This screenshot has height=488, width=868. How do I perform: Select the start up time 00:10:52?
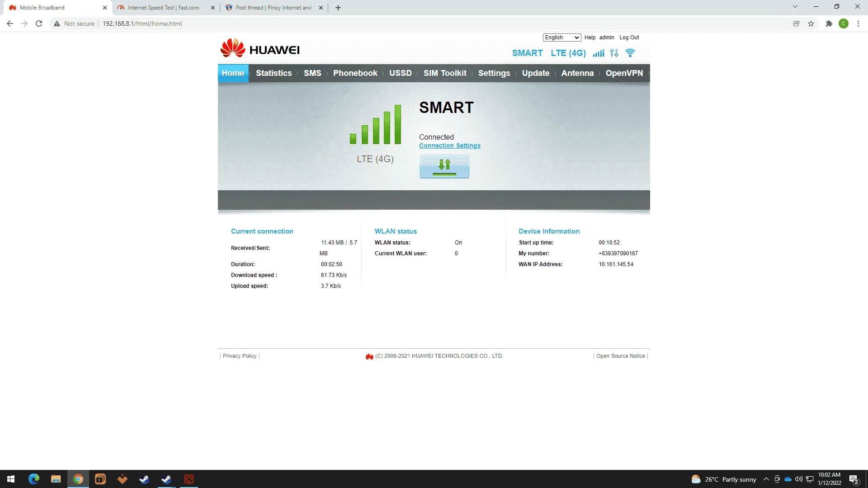click(x=609, y=243)
